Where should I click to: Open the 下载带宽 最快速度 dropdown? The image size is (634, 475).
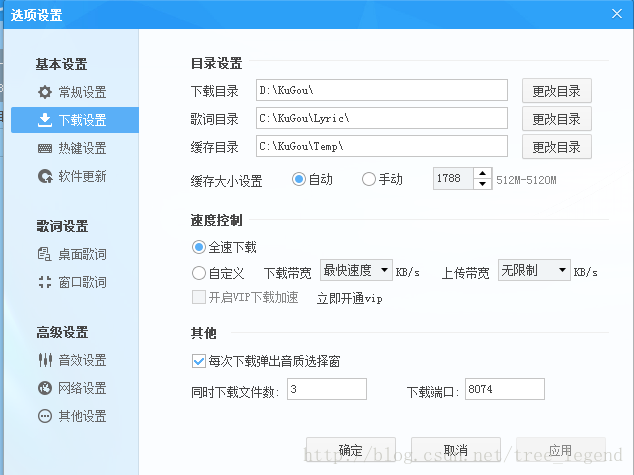[x=356, y=270]
